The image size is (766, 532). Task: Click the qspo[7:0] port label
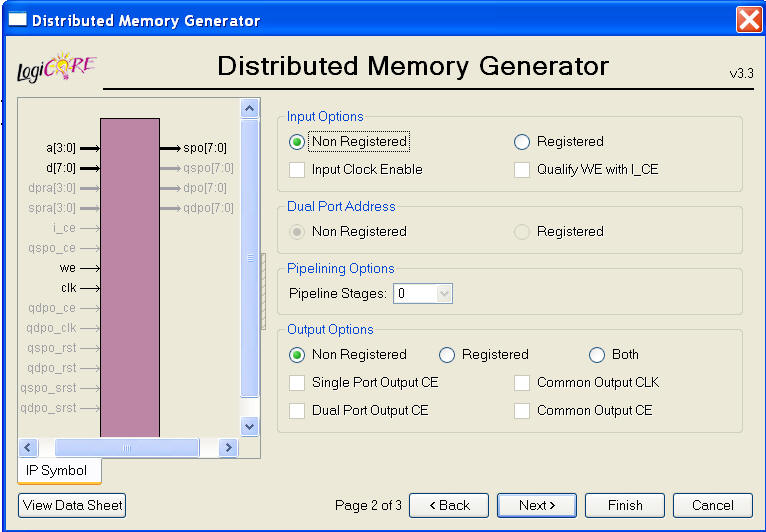208,168
